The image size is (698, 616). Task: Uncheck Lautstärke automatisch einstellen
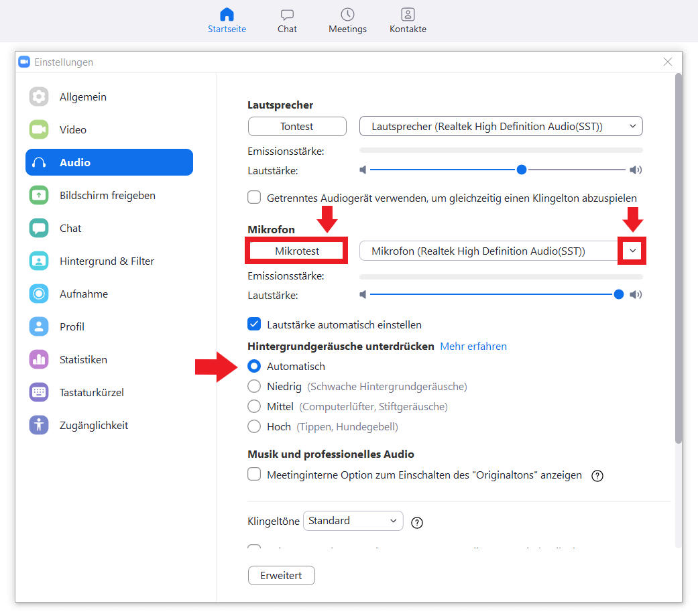click(x=254, y=324)
